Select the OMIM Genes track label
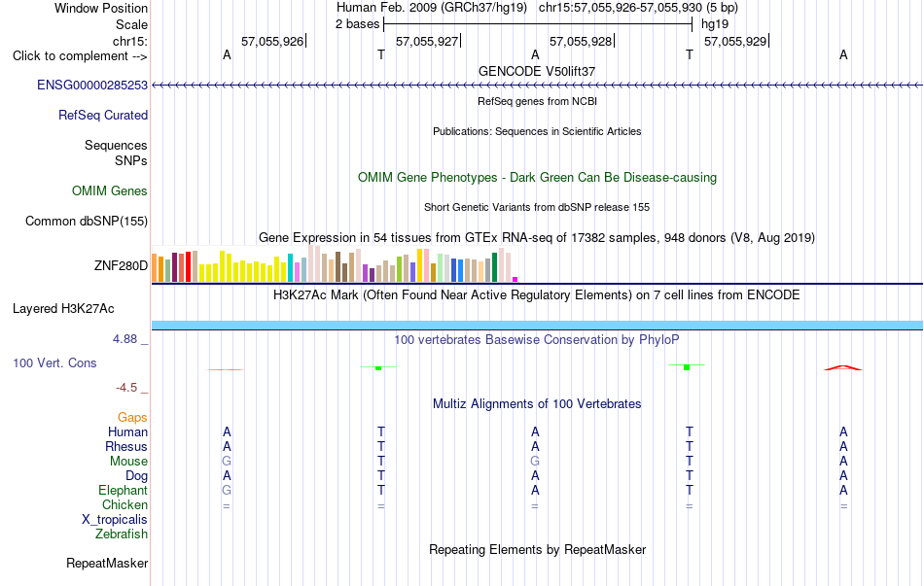This screenshot has width=924, height=586. (x=110, y=190)
